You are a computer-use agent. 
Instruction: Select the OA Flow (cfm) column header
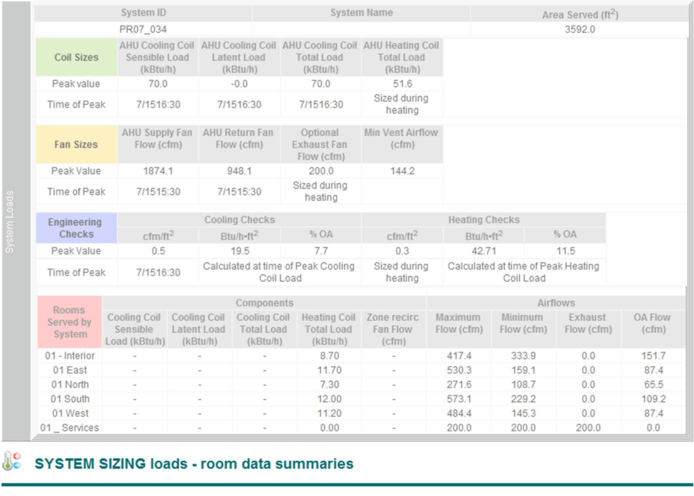(653, 329)
